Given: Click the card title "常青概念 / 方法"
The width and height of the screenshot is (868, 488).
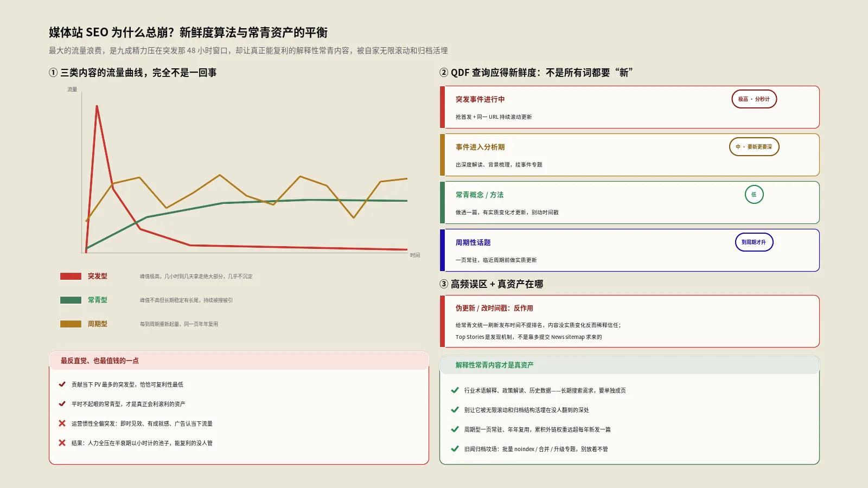Looking at the screenshot, I should (480, 195).
